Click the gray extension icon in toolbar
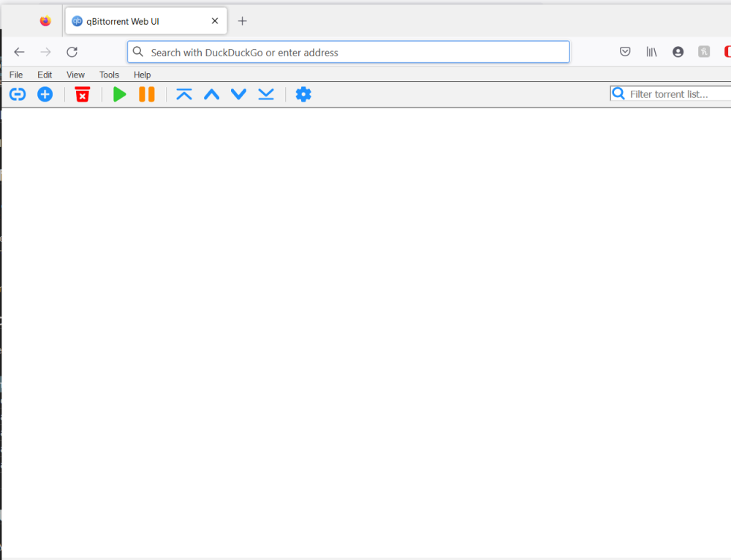731x560 pixels. [704, 52]
